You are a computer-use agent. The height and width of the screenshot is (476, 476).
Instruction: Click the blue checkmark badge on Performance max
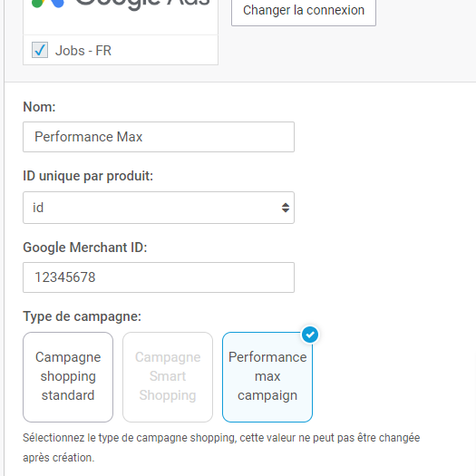coord(310,335)
